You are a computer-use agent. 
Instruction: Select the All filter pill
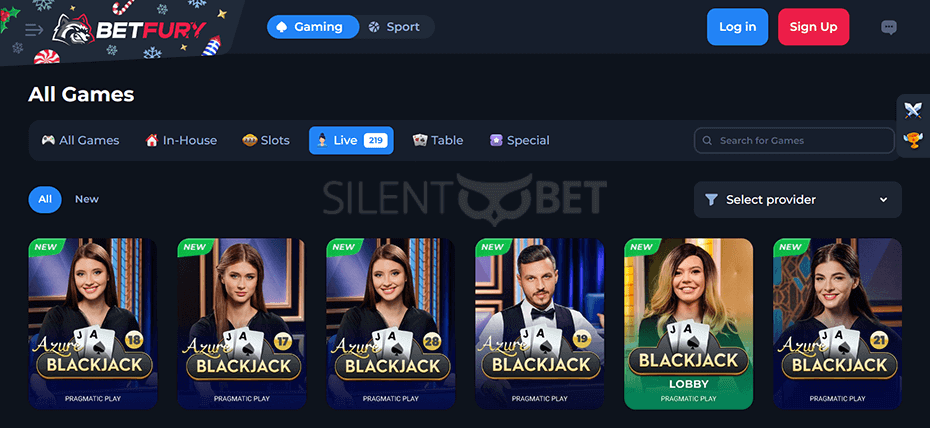(45, 199)
